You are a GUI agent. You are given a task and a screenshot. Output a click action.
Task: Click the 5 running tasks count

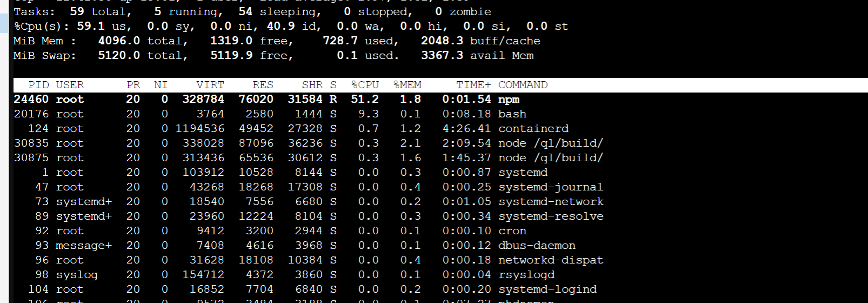click(157, 12)
